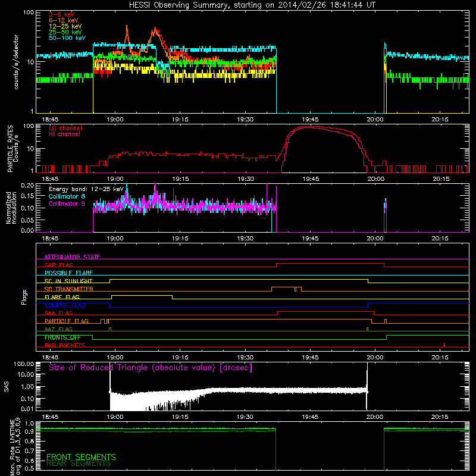This screenshot has height=476, width=476.
Task: Click the red bad packets spike marker
Action: point(444,345)
